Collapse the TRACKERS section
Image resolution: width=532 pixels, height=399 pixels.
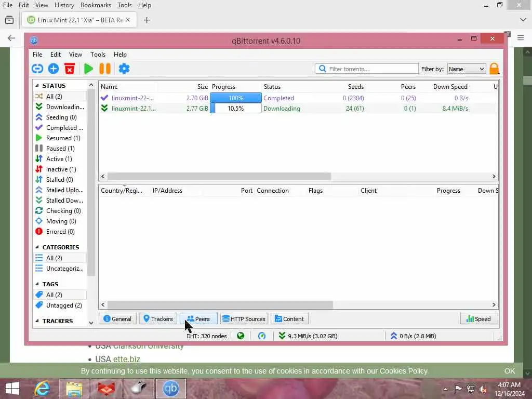coord(37,321)
